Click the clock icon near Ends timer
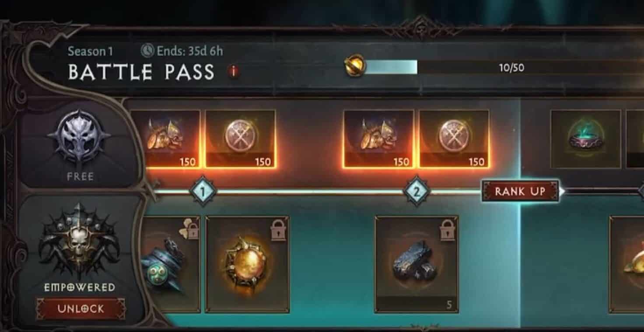The width and height of the screenshot is (644, 332). click(147, 51)
